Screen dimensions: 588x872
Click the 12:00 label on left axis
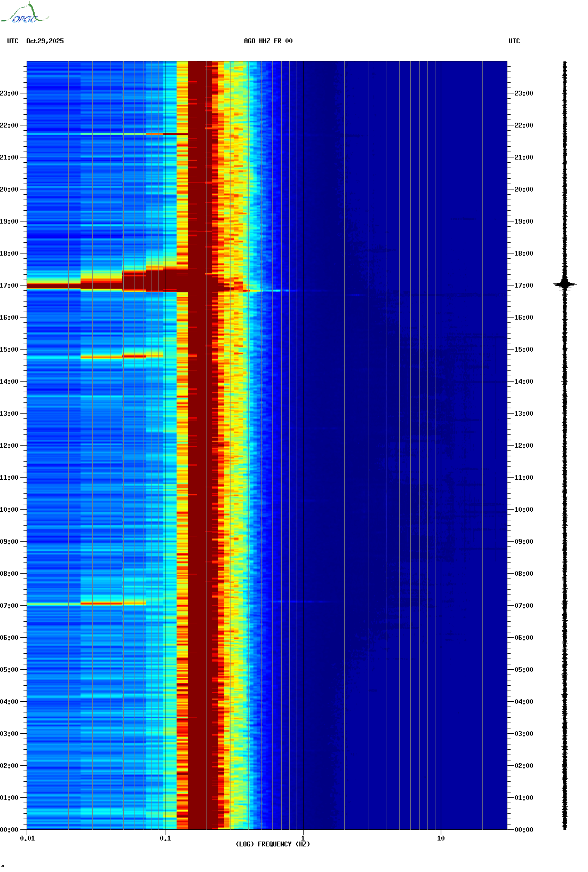point(9,446)
